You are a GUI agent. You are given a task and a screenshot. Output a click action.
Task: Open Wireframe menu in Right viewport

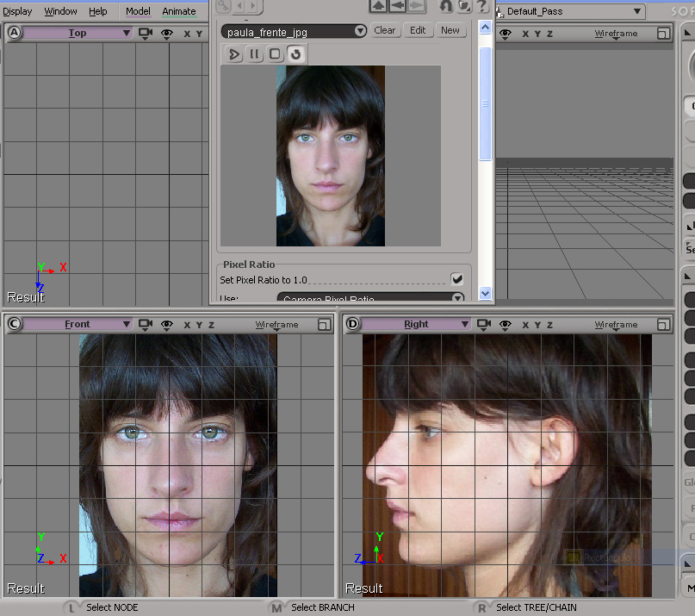click(616, 325)
